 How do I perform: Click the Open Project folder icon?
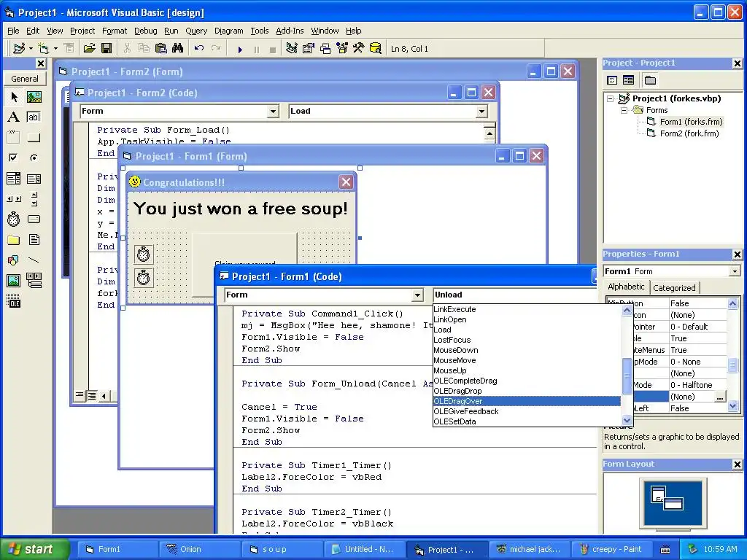(89, 48)
